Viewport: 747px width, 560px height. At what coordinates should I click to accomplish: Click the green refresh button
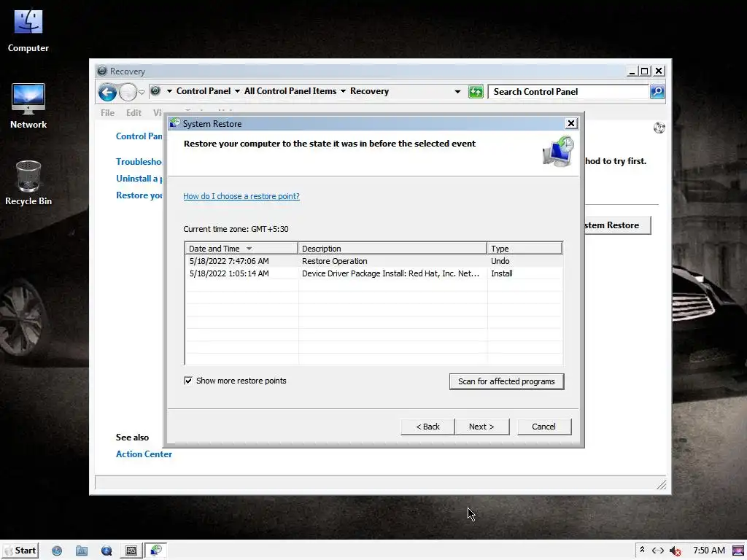(x=476, y=91)
